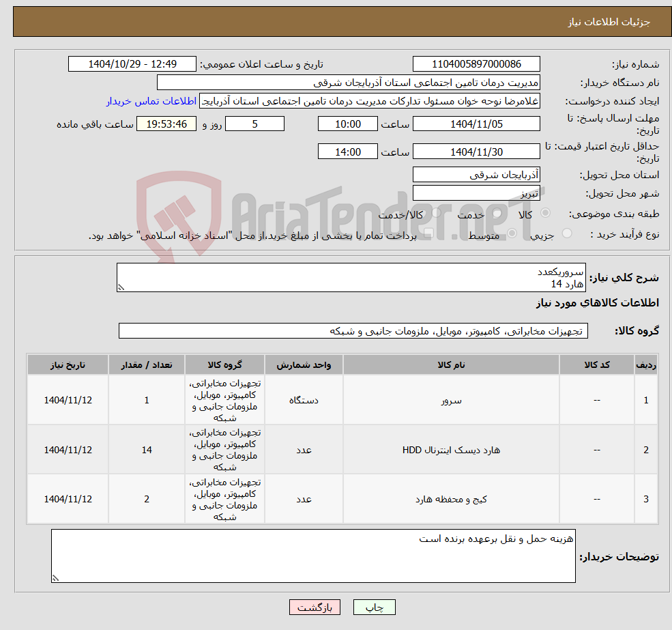Click the واحد شمارش column header
The height and width of the screenshot is (630, 672).
pos(304,365)
